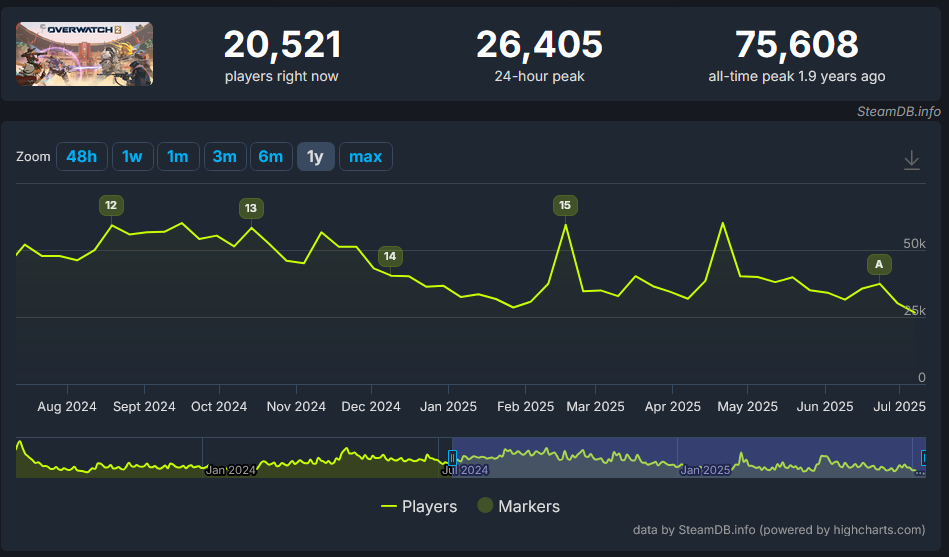Select the active 1y zoom button

pos(315,156)
